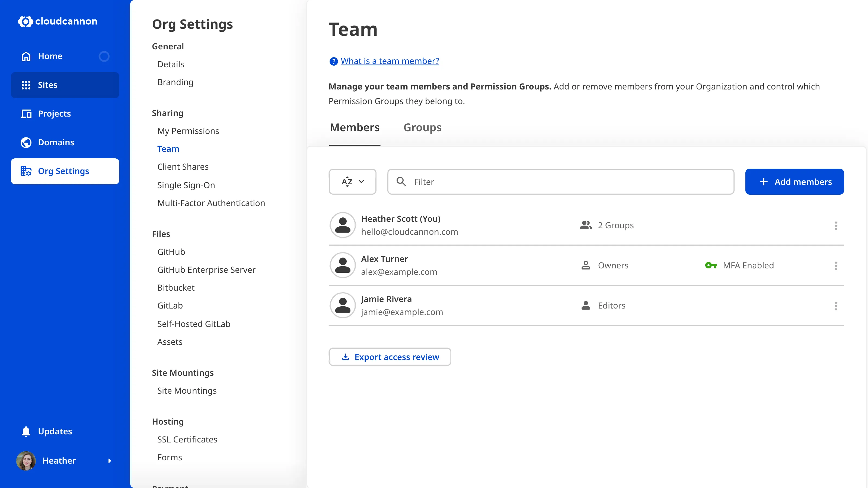Viewport: 868px width, 488px height.
Task: Expand the Heather account chevron
Action: coord(110,461)
